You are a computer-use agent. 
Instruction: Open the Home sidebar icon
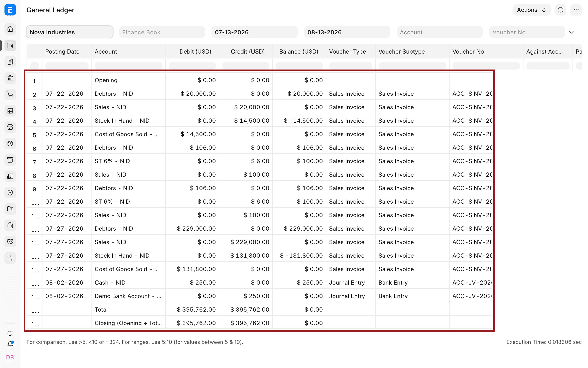tap(10, 29)
